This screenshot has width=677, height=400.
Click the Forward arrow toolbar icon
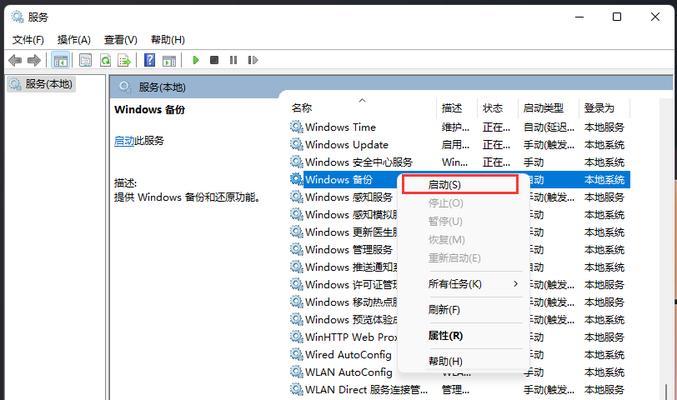tap(34, 60)
